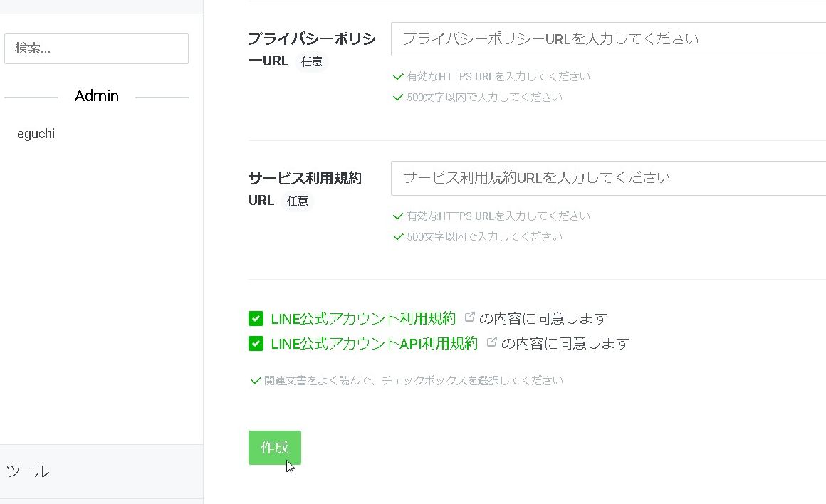
Task: Click the 検索 search box in sidebar
Action: tap(96, 48)
